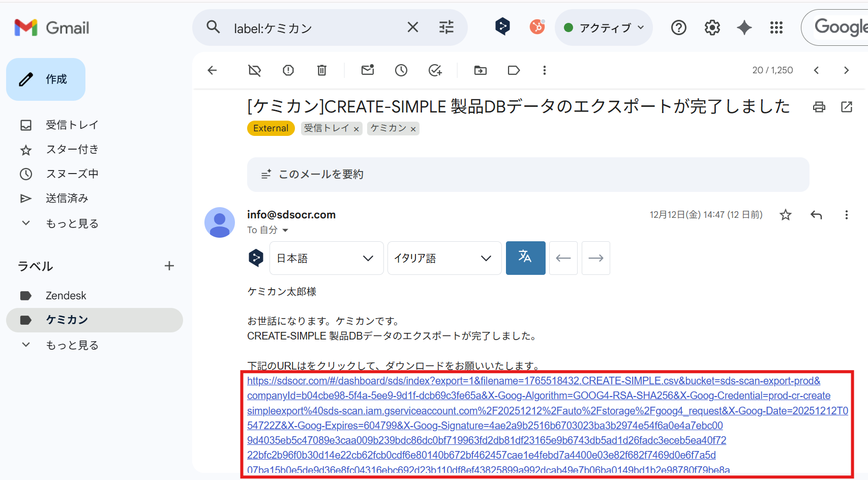This screenshot has height=480, width=868.
Task: Click sender info@sdsocr.com
Action: tap(291, 215)
